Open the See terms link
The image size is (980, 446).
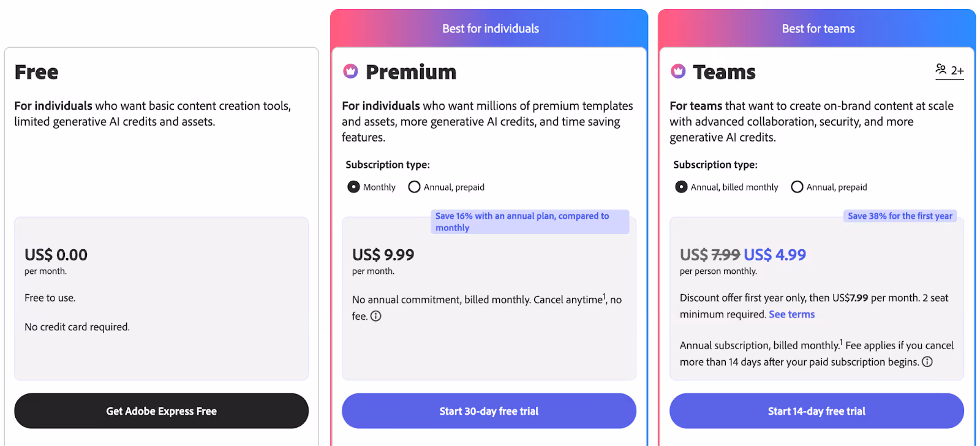[792, 314]
